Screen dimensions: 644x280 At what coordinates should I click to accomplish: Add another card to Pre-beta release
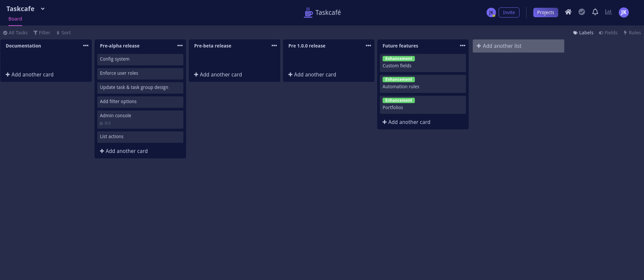click(218, 74)
